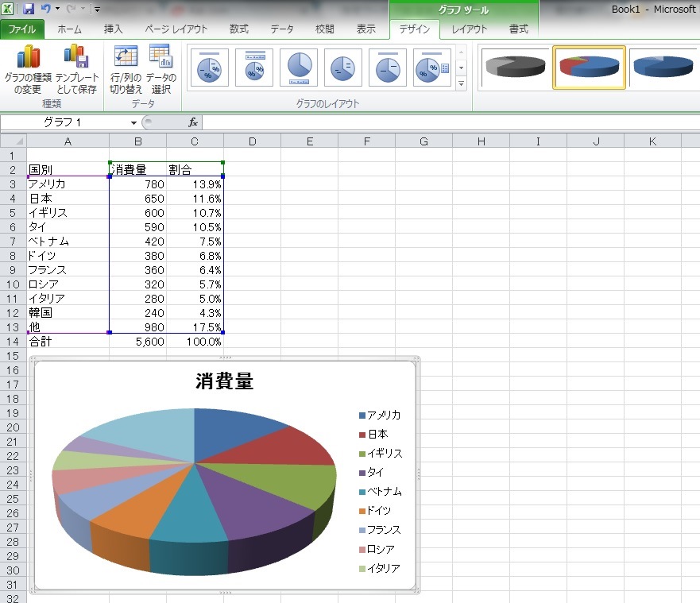Viewport: 700px width, 603px height.
Task: Open the 数式 tab
Action: 239,29
